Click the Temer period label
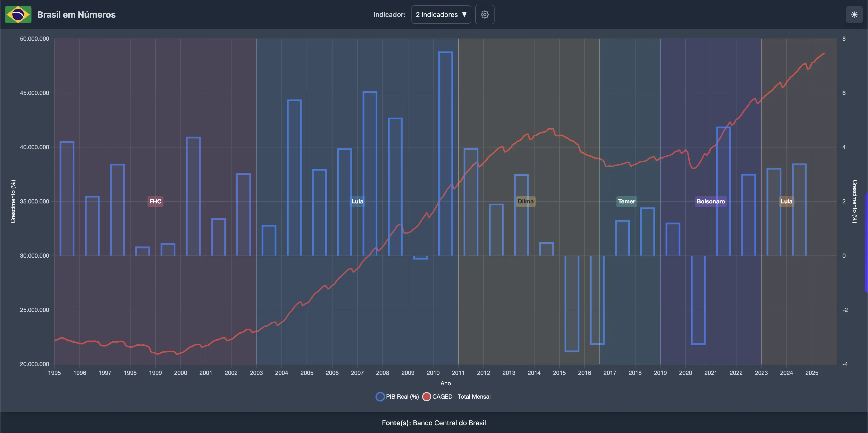The image size is (868, 433). 626,201
